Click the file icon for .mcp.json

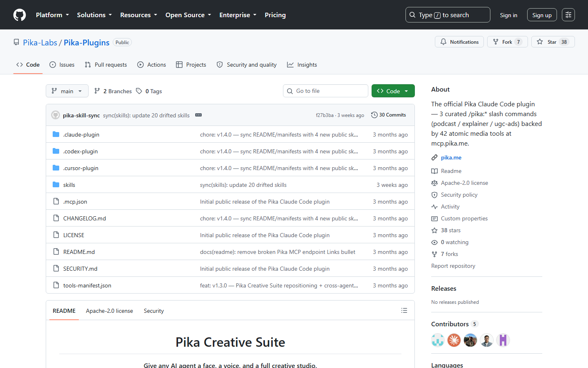[x=56, y=202]
